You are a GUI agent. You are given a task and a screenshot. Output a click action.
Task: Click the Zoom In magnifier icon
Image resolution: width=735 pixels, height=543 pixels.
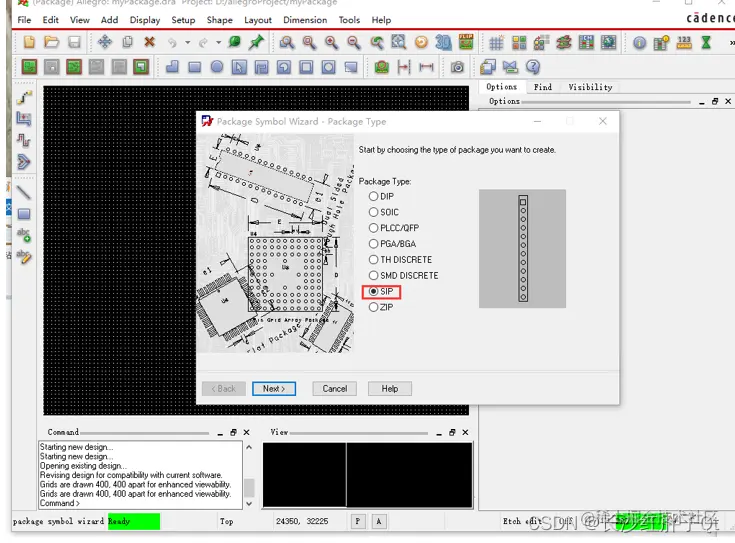click(x=331, y=43)
